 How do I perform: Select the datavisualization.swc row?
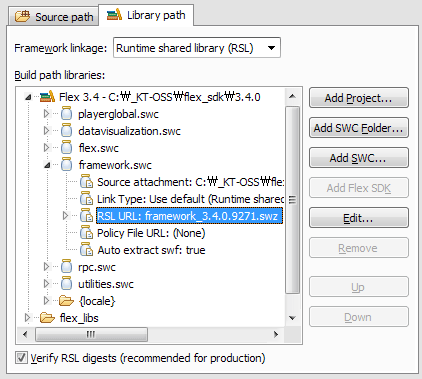pyautogui.click(x=129, y=131)
